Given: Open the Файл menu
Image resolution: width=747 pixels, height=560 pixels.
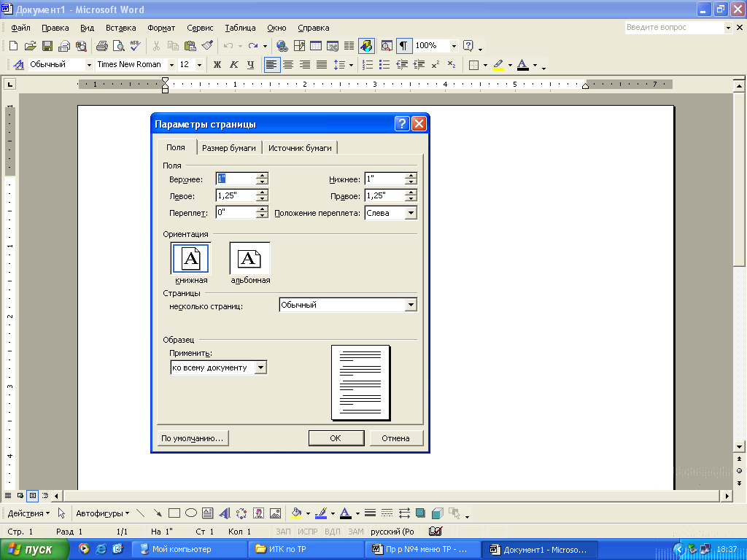Looking at the screenshot, I should pyautogui.click(x=20, y=28).
